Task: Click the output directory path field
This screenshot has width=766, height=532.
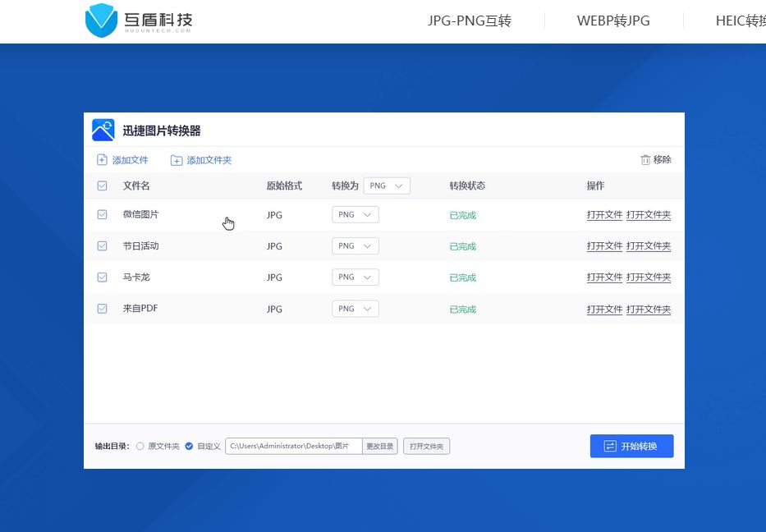Action: (294, 446)
